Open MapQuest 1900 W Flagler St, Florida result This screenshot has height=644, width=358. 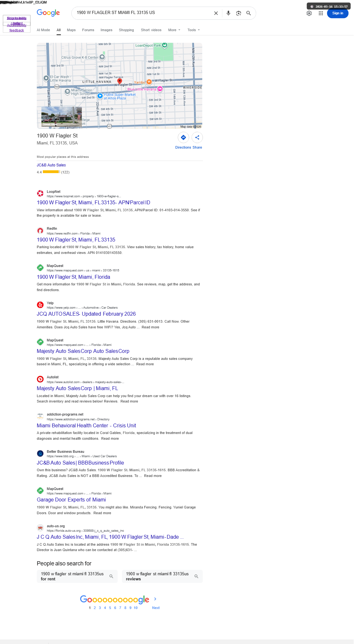point(73,277)
